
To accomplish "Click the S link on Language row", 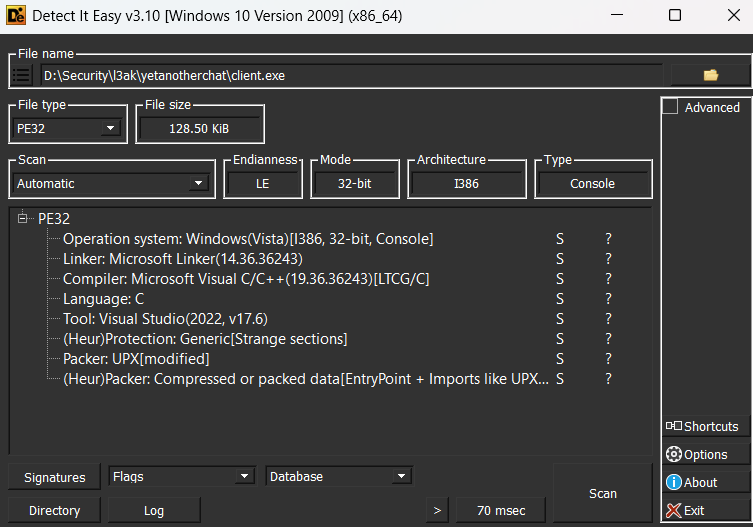I will tap(560, 299).
